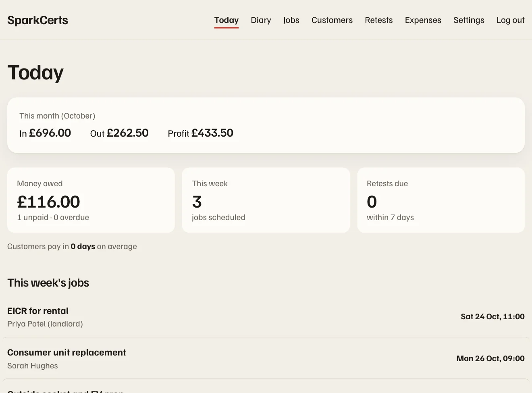Image resolution: width=532 pixels, height=393 pixels.
Task: Click the 'Today' page heading
Action: pos(35,73)
